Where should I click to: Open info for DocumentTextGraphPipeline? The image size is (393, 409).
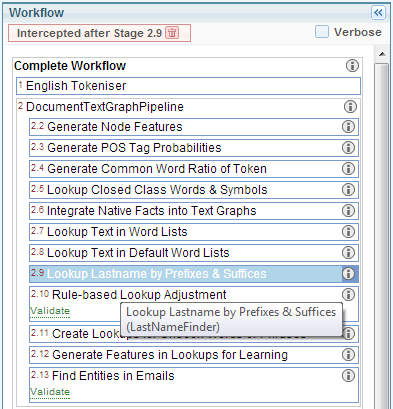tap(350, 107)
